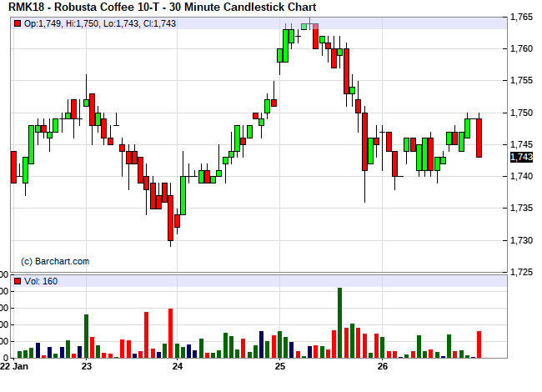
Task: Click the 1,750 price axis label
Action: [x=522, y=113]
